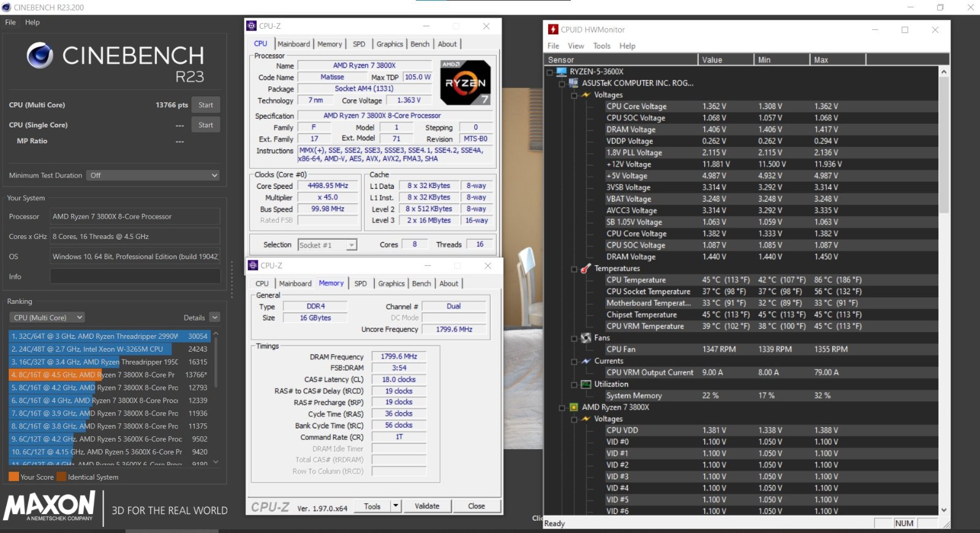Switch to Mainboard tab in top CPU-Z window
Screen dimensions: 980x533
point(294,44)
